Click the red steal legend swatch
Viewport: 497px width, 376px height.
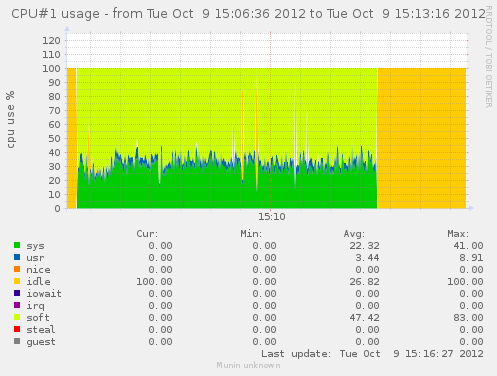(x=17, y=329)
